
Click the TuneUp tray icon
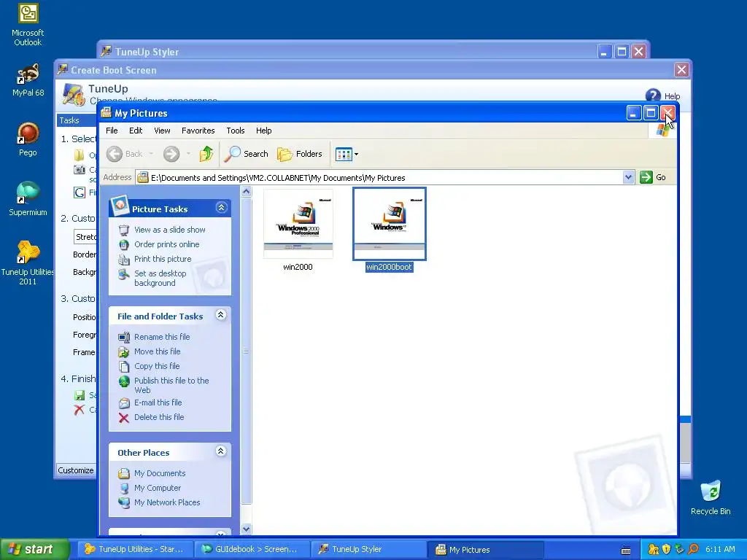pos(654,550)
